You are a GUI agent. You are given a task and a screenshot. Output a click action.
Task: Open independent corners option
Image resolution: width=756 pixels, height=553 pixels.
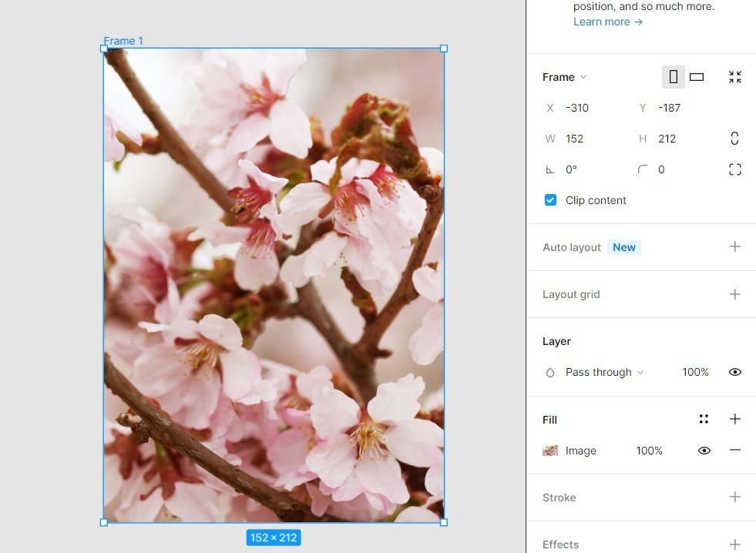(734, 169)
